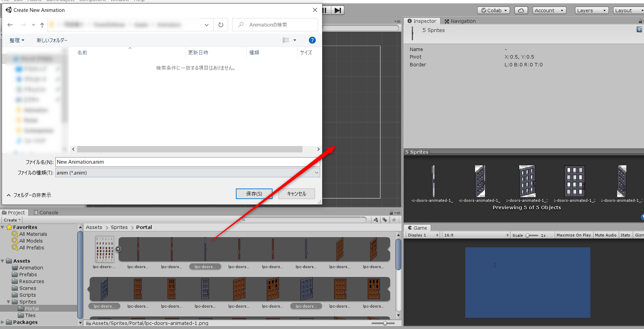Click the search by label icon
Image resolution: width=644 pixels, height=329 pixels.
384,220
